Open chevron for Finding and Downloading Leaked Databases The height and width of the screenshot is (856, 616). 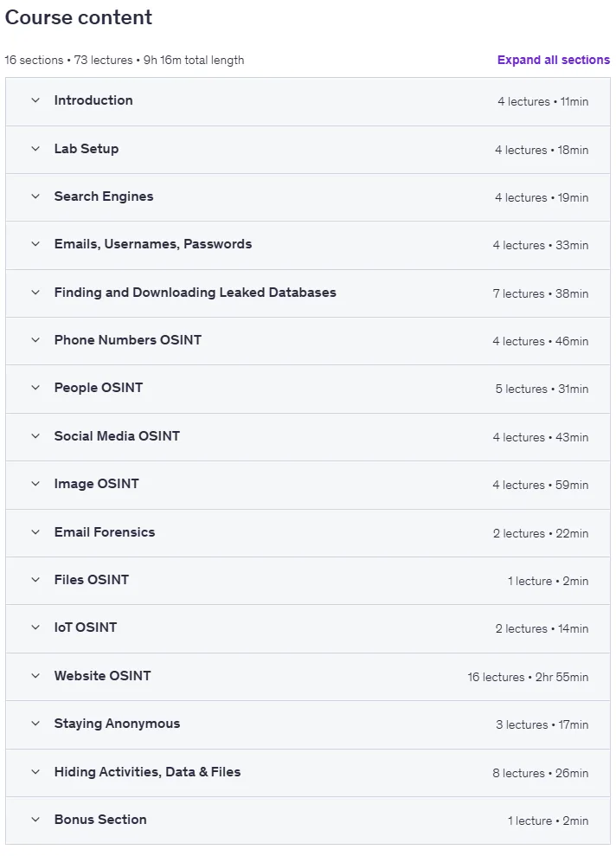point(35,292)
